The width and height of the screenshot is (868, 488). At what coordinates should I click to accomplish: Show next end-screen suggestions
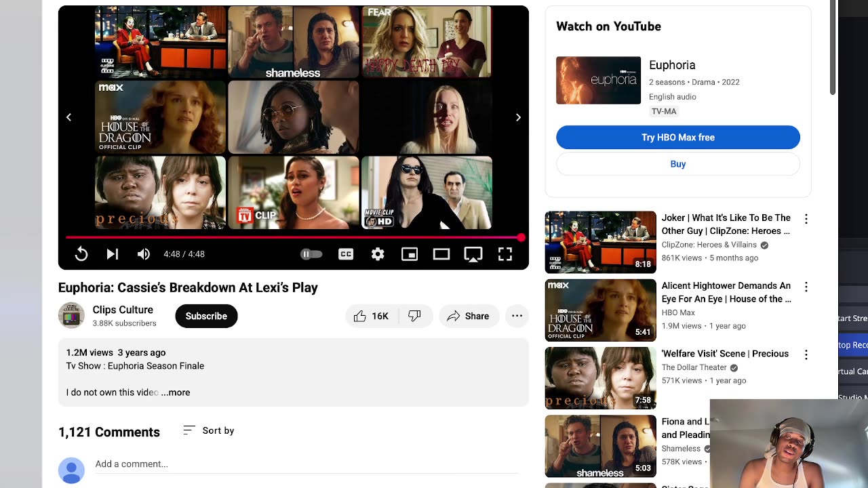pos(518,117)
